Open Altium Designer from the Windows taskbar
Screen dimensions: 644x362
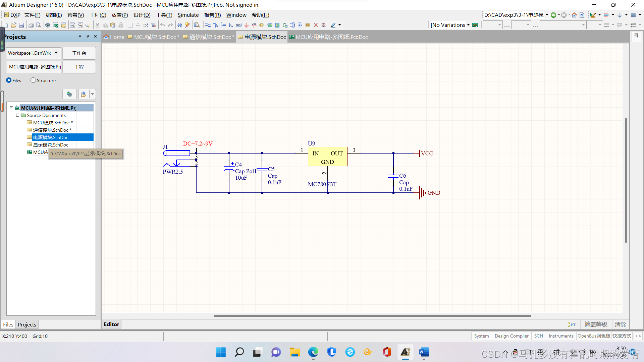pos(405,352)
